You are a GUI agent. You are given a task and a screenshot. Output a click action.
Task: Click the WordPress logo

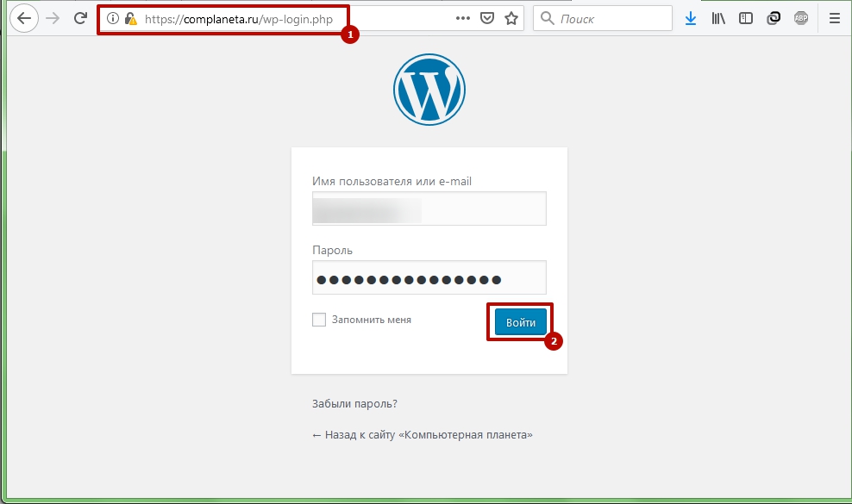(x=429, y=90)
